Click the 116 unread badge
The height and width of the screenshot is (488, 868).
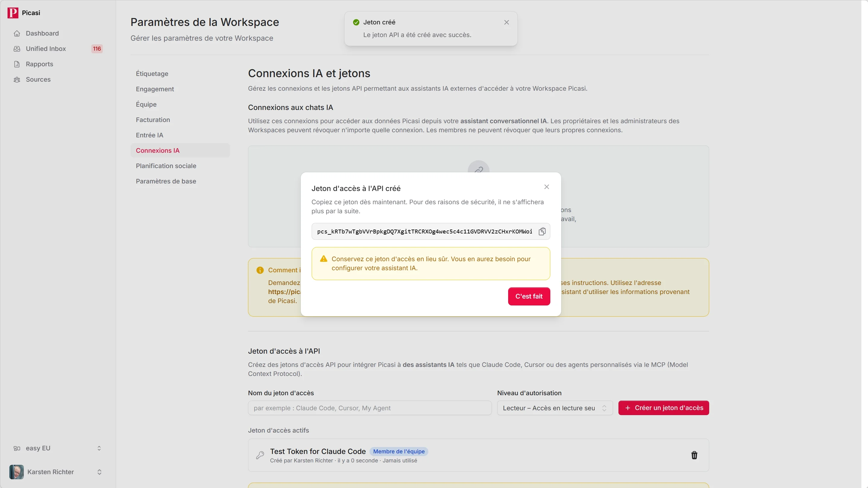coord(97,48)
